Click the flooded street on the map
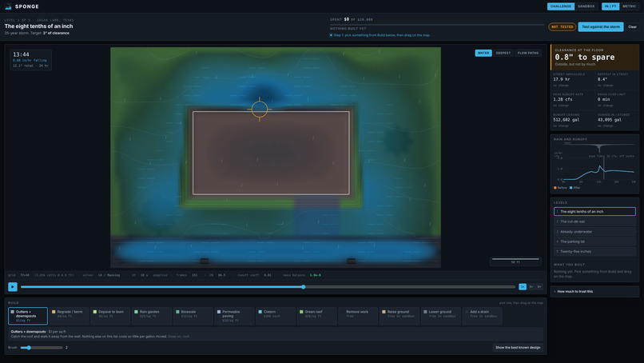The image size is (644, 363). [275, 251]
